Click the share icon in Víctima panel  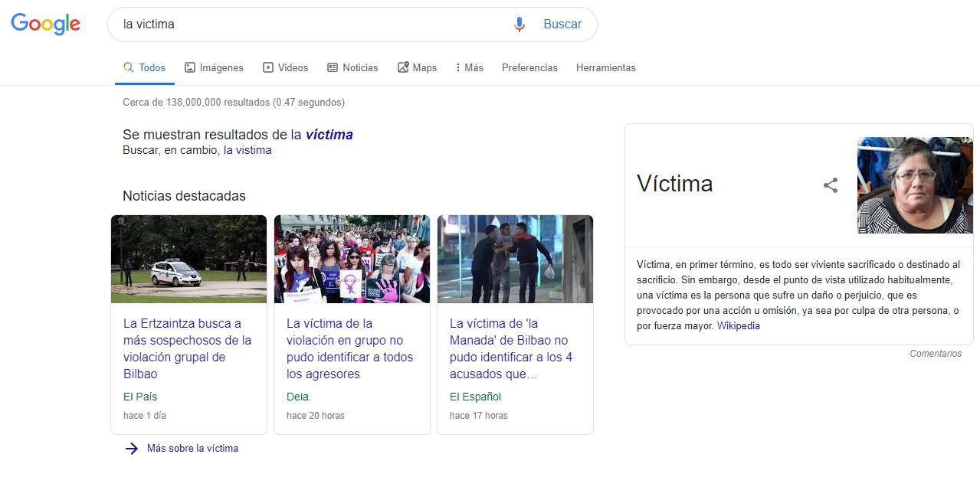pos(831,185)
